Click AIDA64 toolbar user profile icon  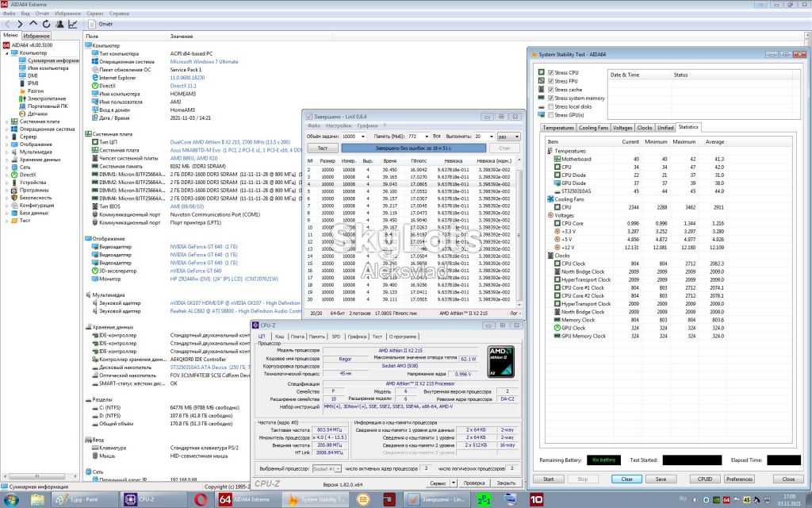[x=59, y=24]
